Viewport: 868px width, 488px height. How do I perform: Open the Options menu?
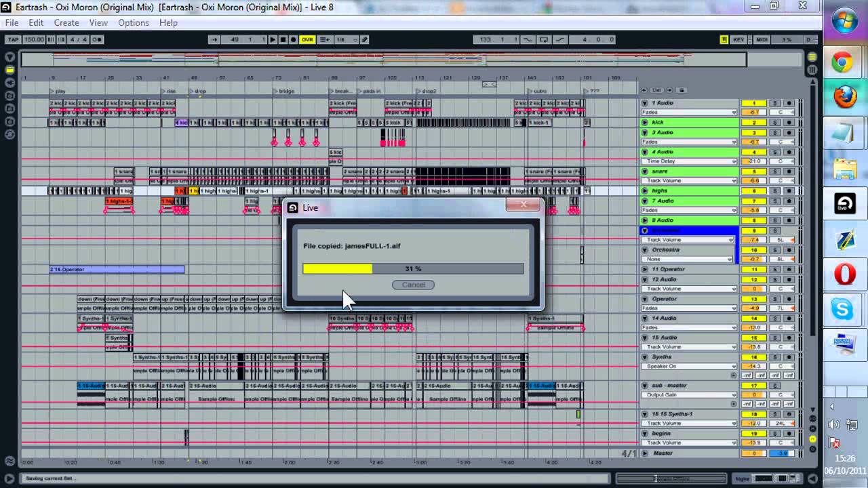[x=134, y=22]
